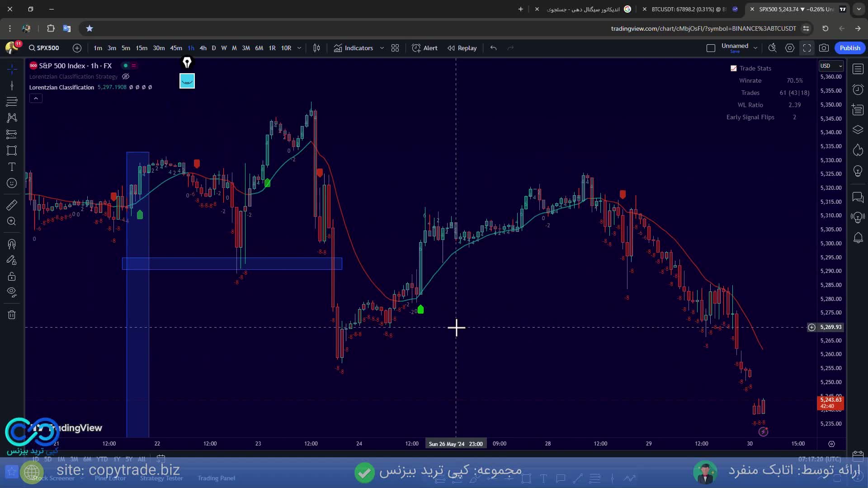Image resolution: width=868 pixels, height=488 pixels.
Task: Open the USD currency dropdown
Action: pos(831,66)
